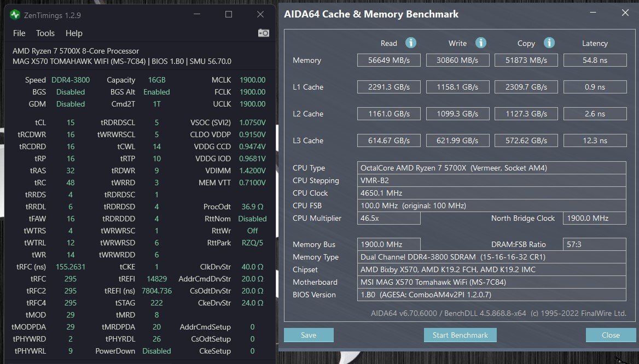Open the Help menu in ZenTimings
This screenshot has width=639, height=364.
click(74, 33)
